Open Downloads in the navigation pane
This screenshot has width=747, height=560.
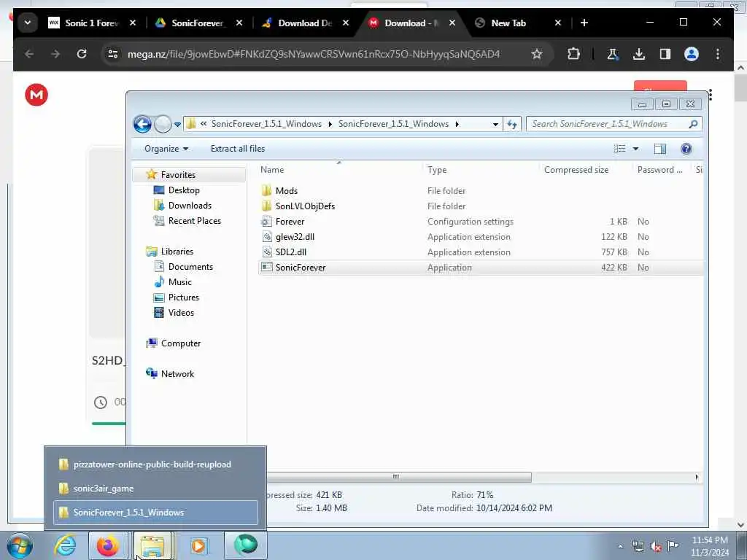click(x=190, y=205)
